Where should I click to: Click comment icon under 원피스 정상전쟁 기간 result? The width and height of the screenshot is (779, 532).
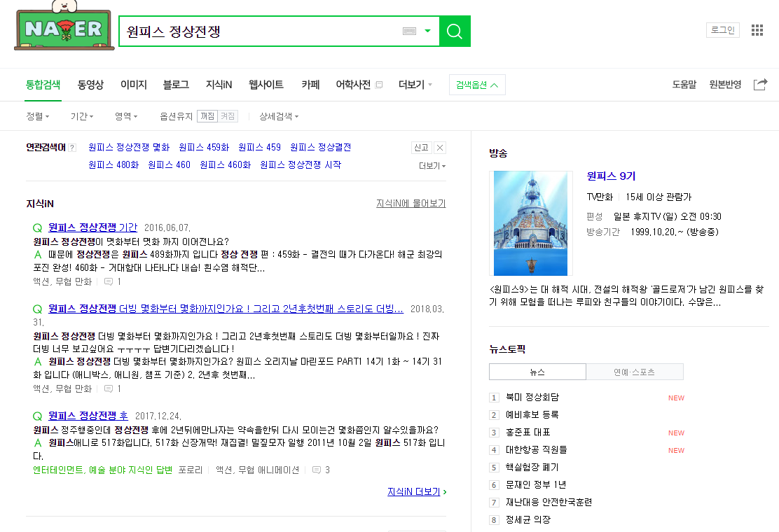pyautogui.click(x=109, y=282)
